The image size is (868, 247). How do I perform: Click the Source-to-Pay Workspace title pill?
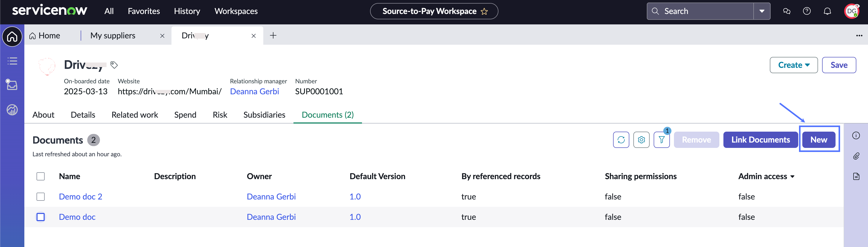[434, 11]
